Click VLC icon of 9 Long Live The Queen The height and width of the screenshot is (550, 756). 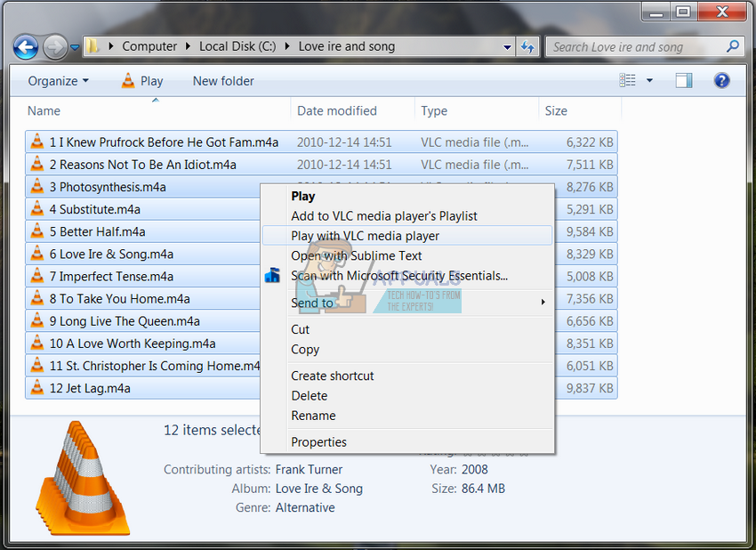click(x=37, y=320)
